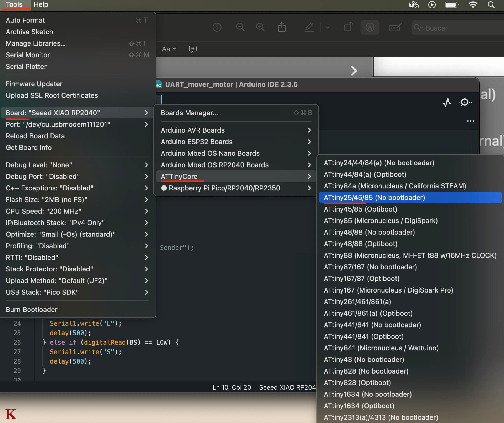Screen dimensions: 504x423
Task: Click Get Board Info
Action: pyautogui.click(x=78, y=148)
